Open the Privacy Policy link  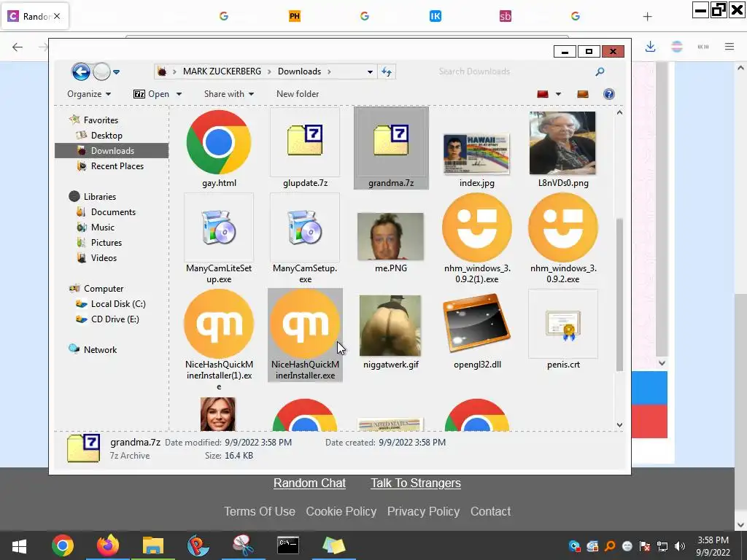click(x=424, y=511)
